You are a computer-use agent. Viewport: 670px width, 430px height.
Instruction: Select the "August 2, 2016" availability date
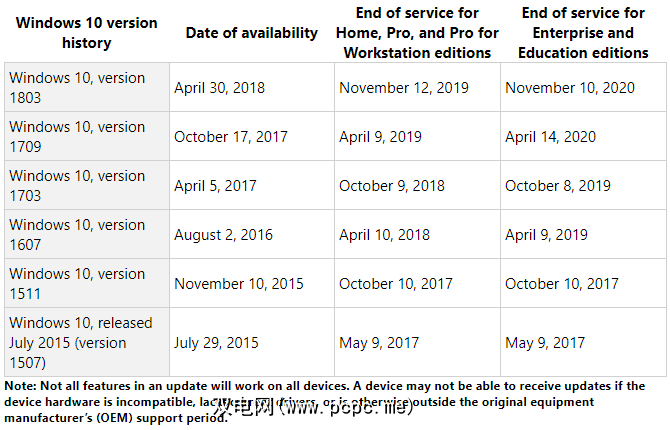(223, 235)
